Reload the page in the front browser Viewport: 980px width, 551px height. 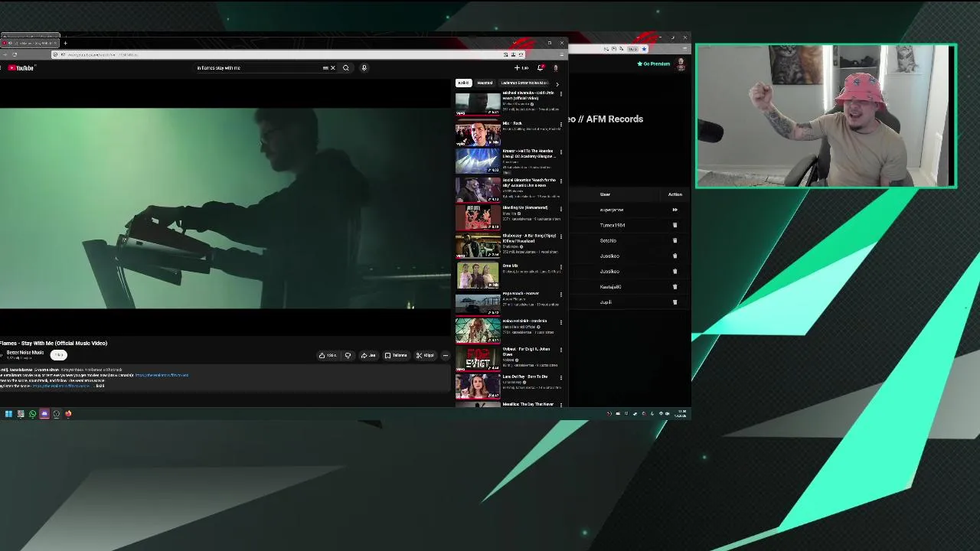[15, 54]
